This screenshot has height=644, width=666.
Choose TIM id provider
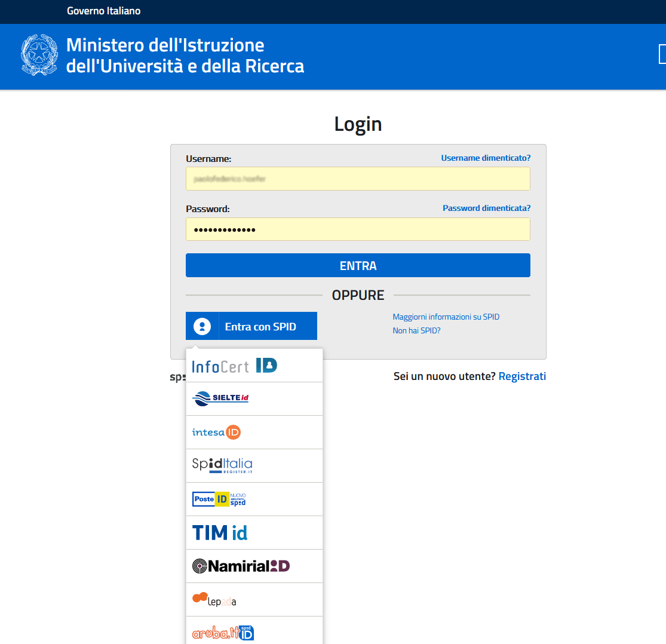(220, 532)
